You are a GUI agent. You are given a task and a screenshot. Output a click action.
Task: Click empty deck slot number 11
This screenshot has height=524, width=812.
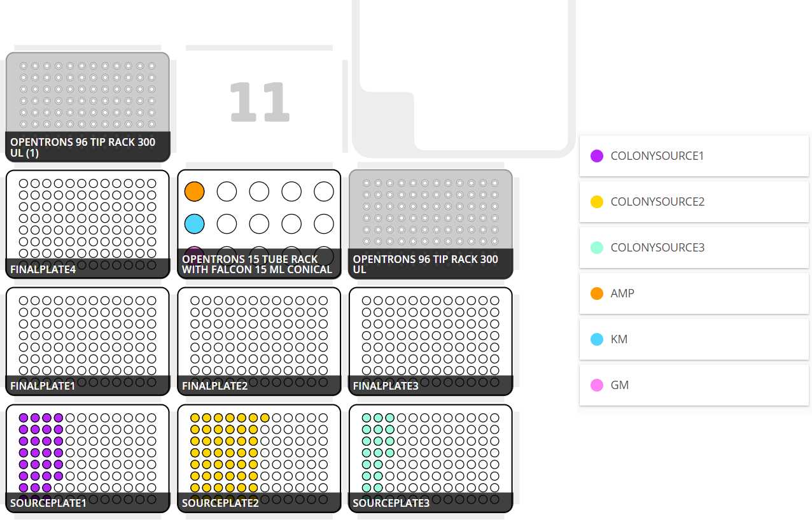[x=259, y=102]
